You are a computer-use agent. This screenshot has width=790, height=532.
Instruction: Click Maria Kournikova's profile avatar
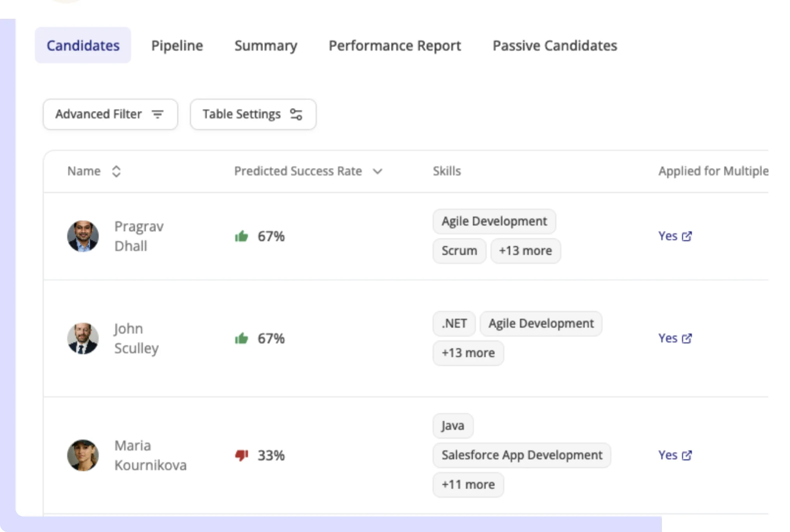coord(83,455)
